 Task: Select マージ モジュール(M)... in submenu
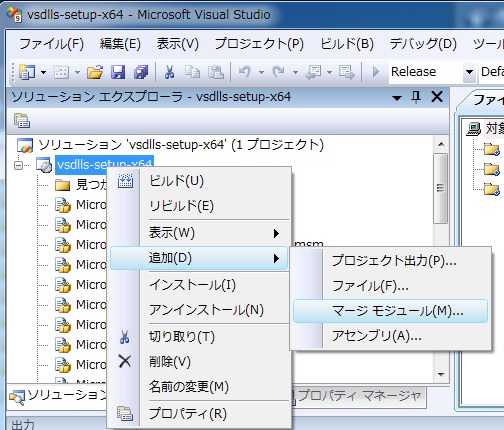pos(390,311)
